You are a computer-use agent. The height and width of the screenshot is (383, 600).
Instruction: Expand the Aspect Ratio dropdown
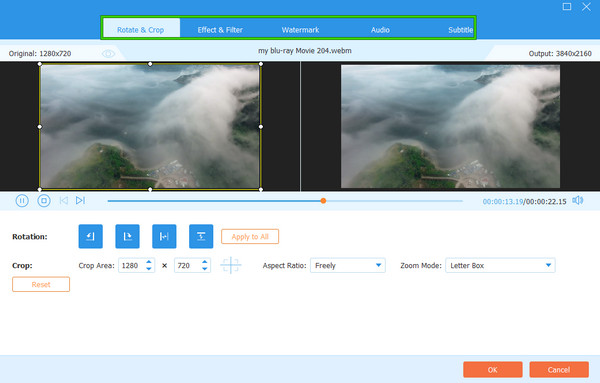click(347, 265)
